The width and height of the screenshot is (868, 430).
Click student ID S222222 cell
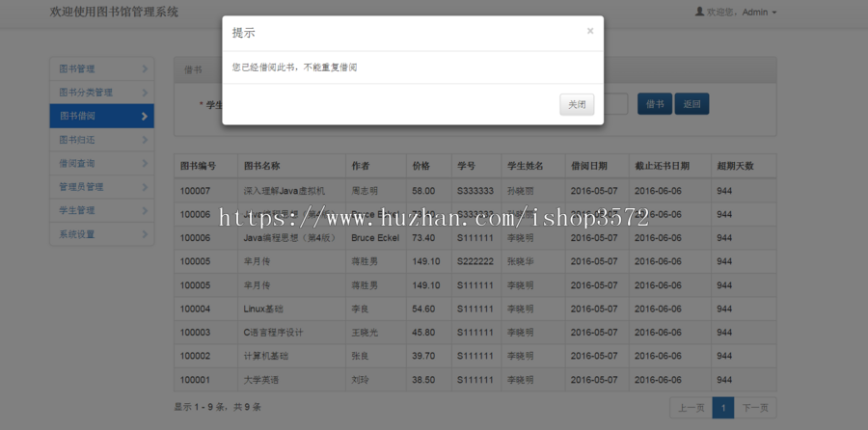coord(475,261)
